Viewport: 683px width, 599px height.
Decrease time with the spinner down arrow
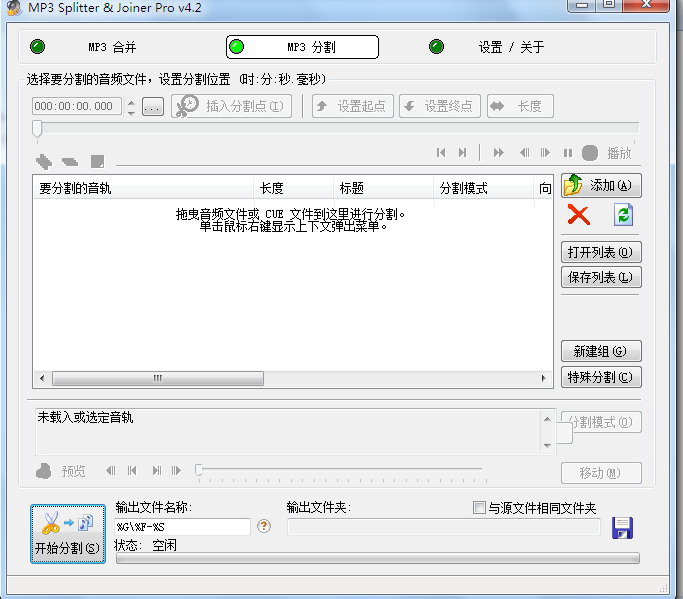click(x=132, y=112)
